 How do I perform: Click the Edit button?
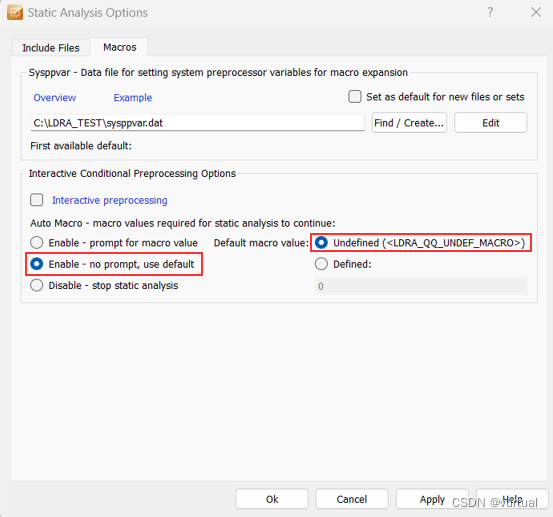click(491, 123)
